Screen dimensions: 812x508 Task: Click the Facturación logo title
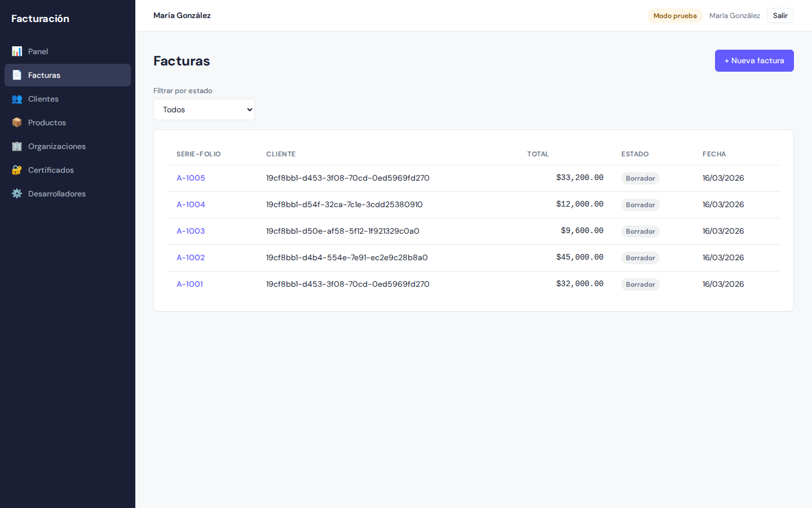tap(41, 19)
